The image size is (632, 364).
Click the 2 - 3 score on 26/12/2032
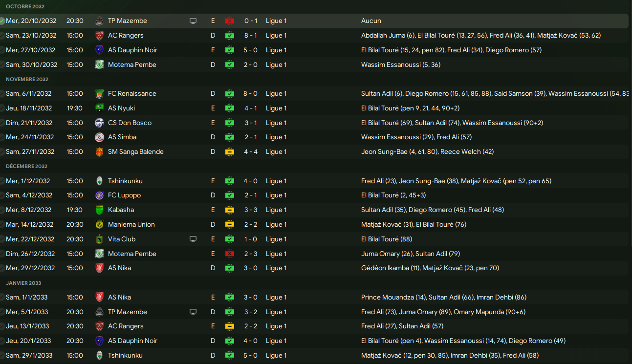[251, 254]
